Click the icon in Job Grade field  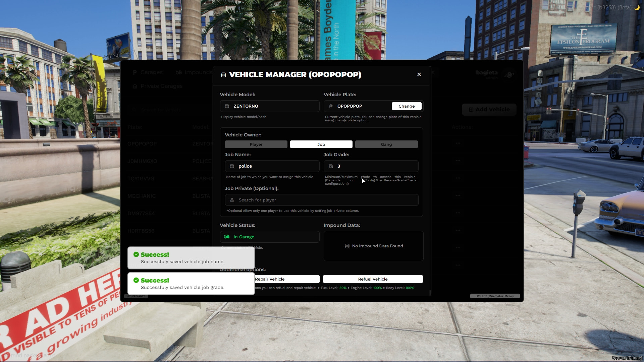(x=331, y=166)
